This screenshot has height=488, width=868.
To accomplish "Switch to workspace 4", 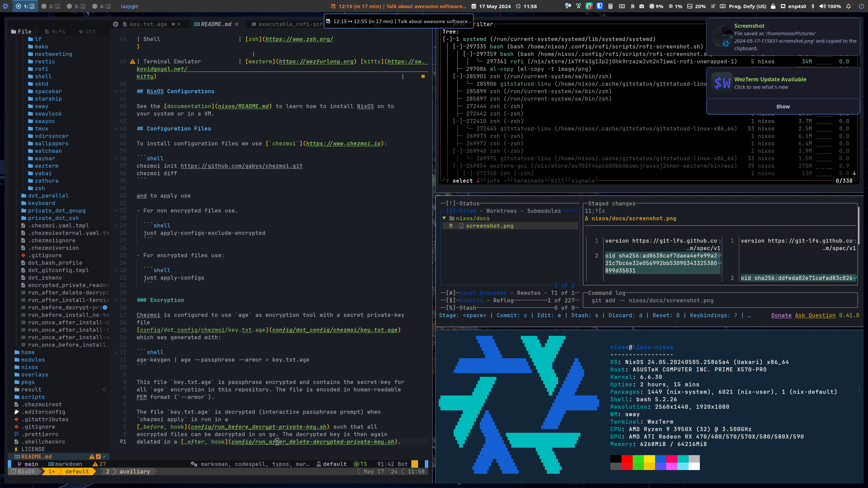I will [x=101, y=6].
